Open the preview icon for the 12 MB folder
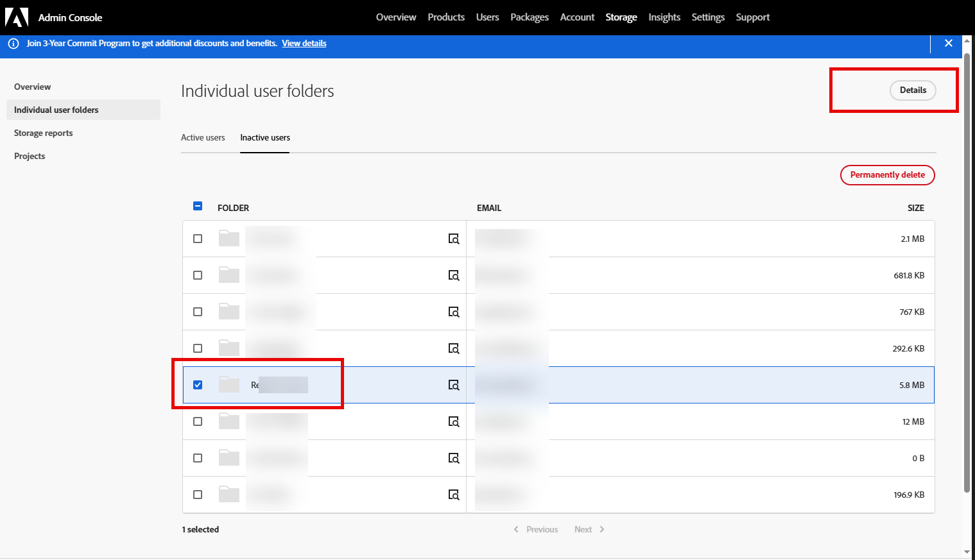This screenshot has height=560, width=975. pyautogui.click(x=454, y=421)
